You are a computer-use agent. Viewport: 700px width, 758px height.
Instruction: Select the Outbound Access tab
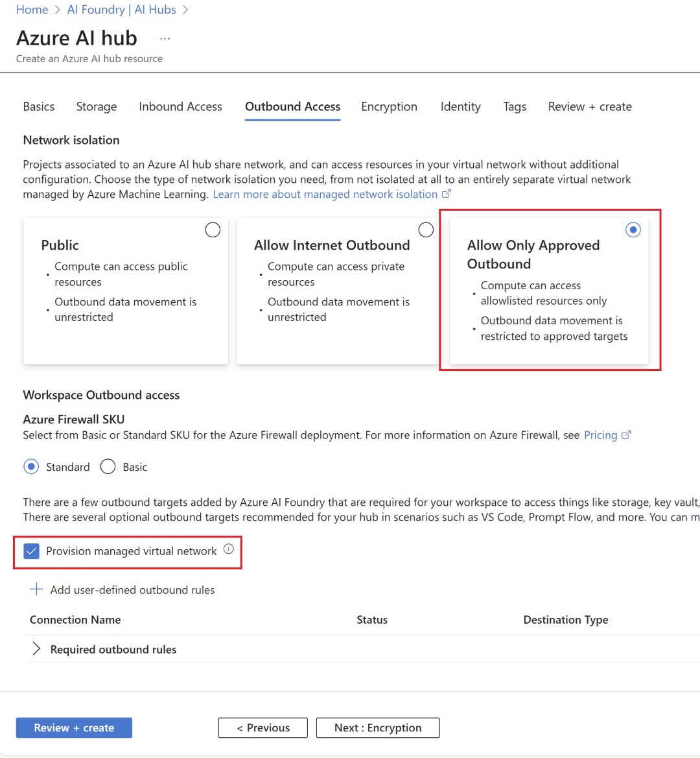pos(293,106)
